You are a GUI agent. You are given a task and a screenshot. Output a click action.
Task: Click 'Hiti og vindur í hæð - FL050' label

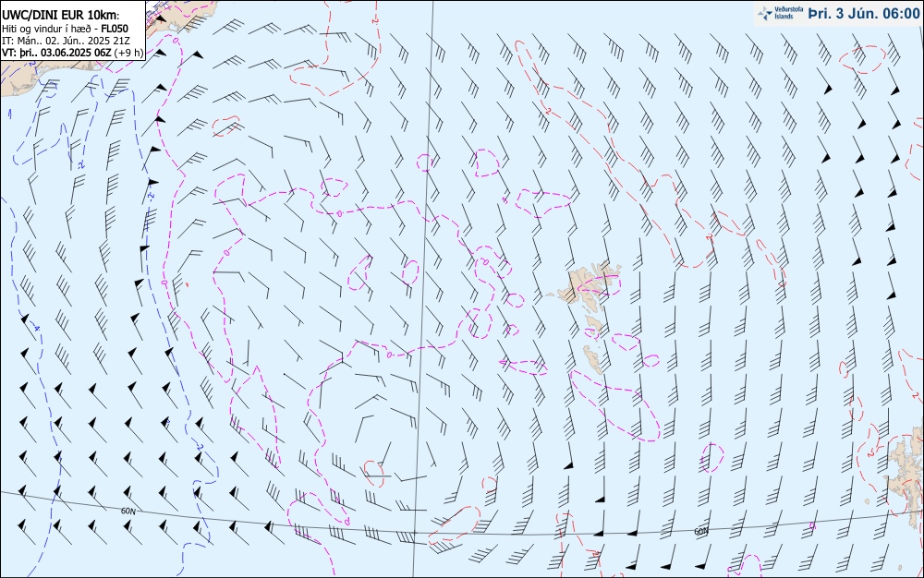(65, 29)
